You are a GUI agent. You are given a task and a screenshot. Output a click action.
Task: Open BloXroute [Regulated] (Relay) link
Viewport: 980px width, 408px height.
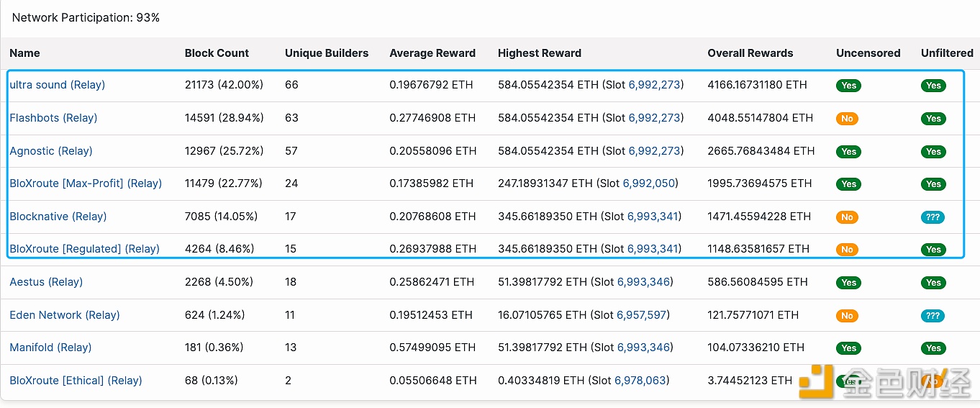85,249
